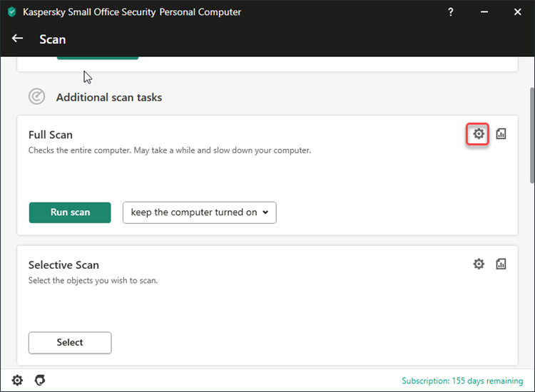Image resolution: width=535 pixels, height=392 pixels.
Task: Click the Additional scan tasks radar icon
Action: tap(36, 96)
